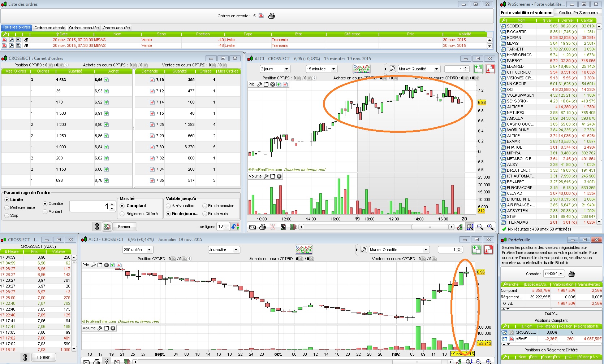This screenshot has width=604, height=364.
Task: Open Market Quantité dropdown in 15 minutes chart
Action: click(419, 69)
